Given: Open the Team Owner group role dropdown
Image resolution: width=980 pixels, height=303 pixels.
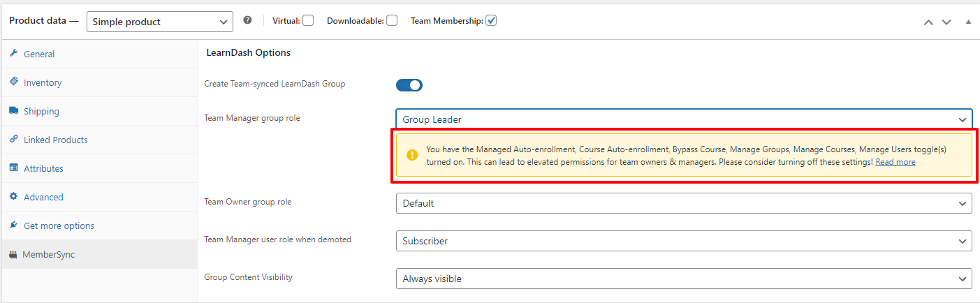Looking at the screenshot, I should [684, 203].
